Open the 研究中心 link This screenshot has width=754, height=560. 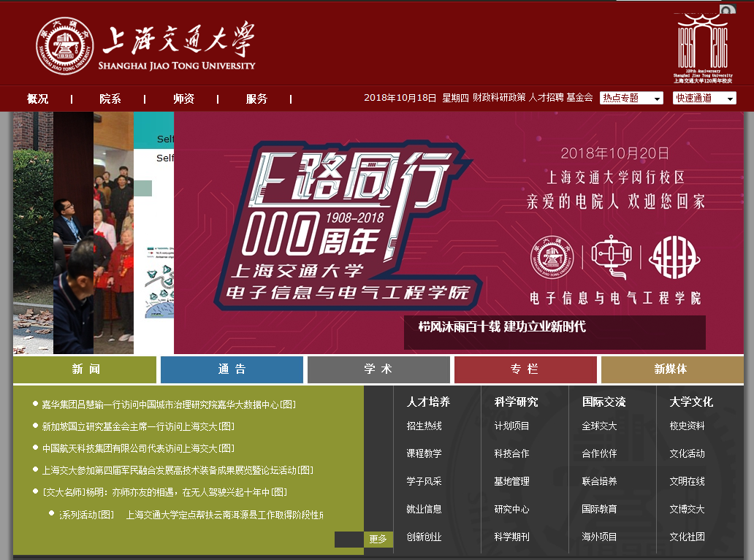[511, 509]
